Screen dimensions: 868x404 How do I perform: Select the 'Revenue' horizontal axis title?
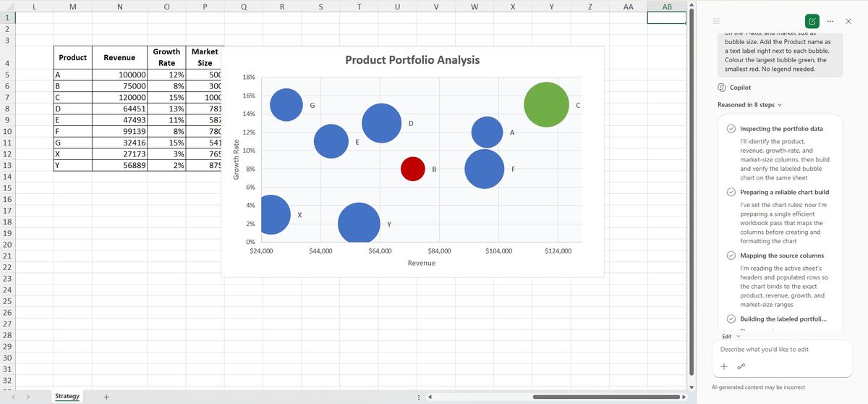pyautogui.click(x=421, y=263)
